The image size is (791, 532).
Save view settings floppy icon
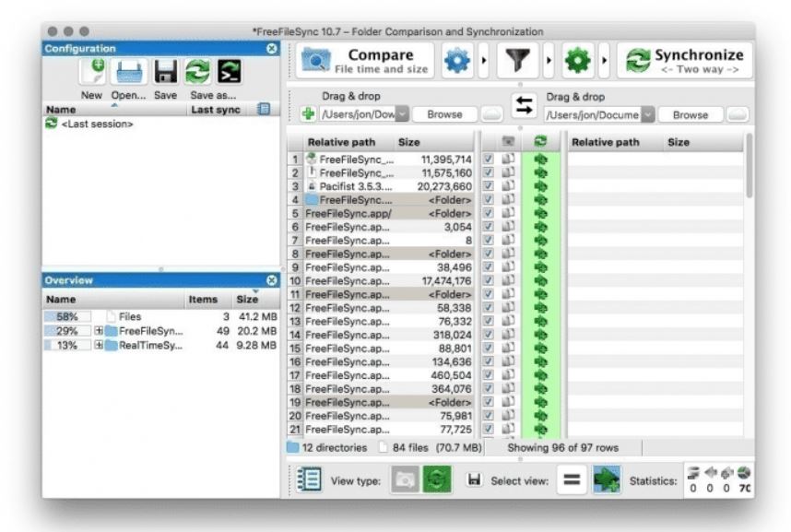474,479
